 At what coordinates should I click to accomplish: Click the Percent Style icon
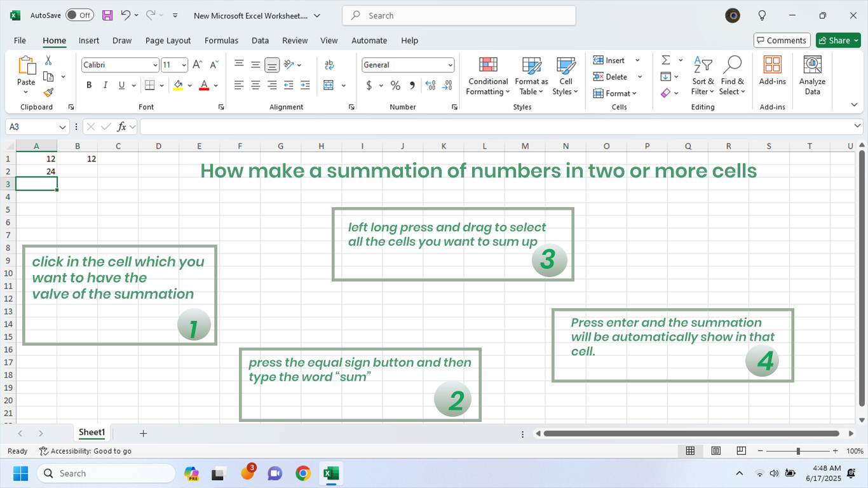[x=395, y=85]
